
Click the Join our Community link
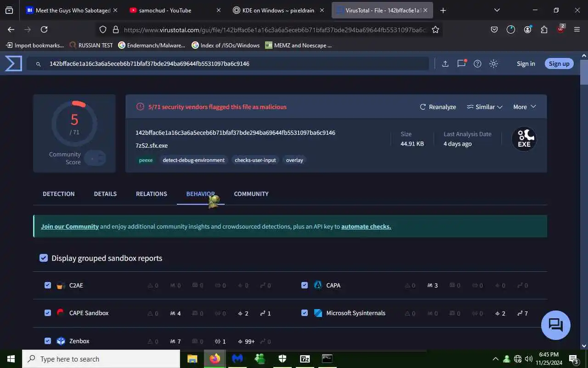(70, 226)
